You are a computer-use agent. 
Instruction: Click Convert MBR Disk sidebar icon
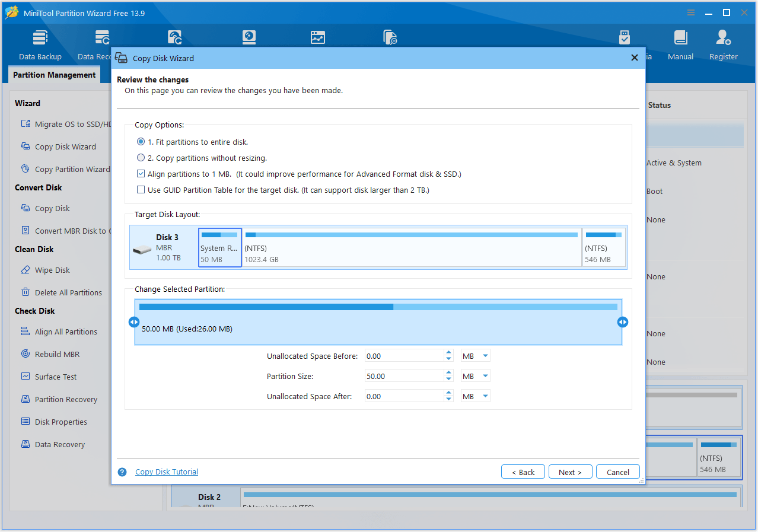click(x=26, y=231)
